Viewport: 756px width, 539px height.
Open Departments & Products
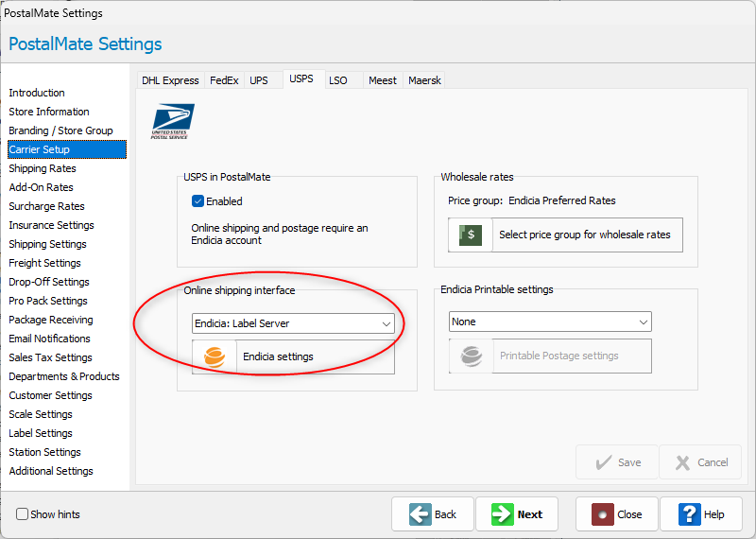coord(64,376)
